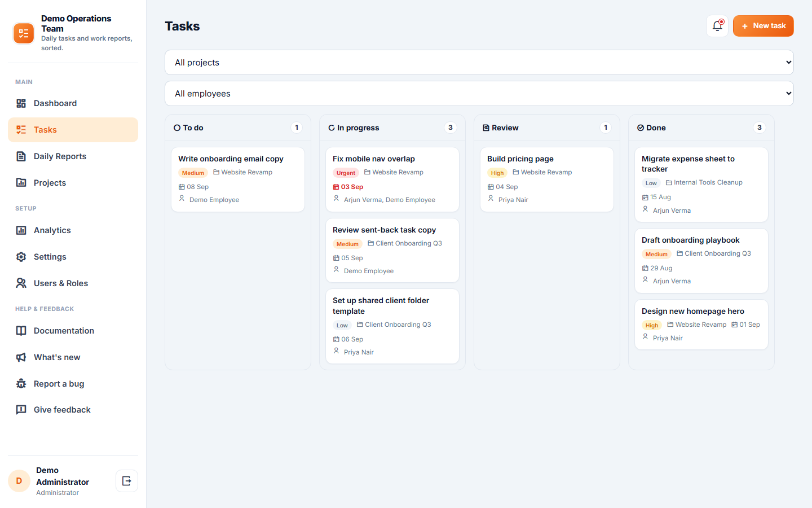Open Dashboard from sidebar

click(73, 103)
